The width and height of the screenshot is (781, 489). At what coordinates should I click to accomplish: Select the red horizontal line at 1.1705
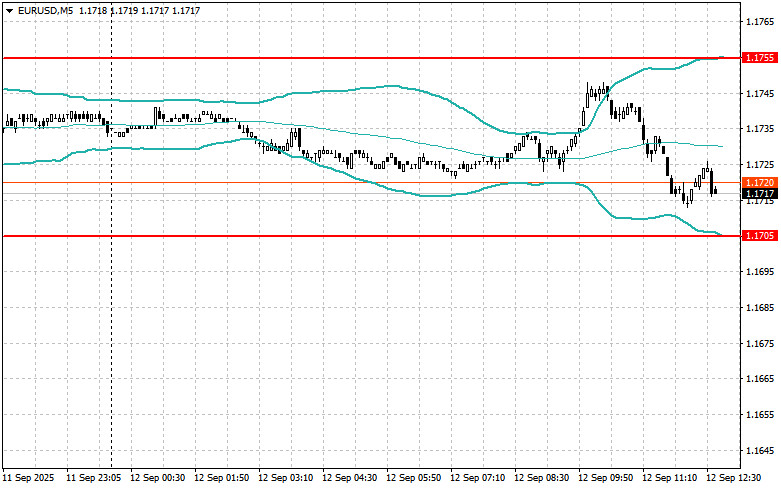(372, 236)
